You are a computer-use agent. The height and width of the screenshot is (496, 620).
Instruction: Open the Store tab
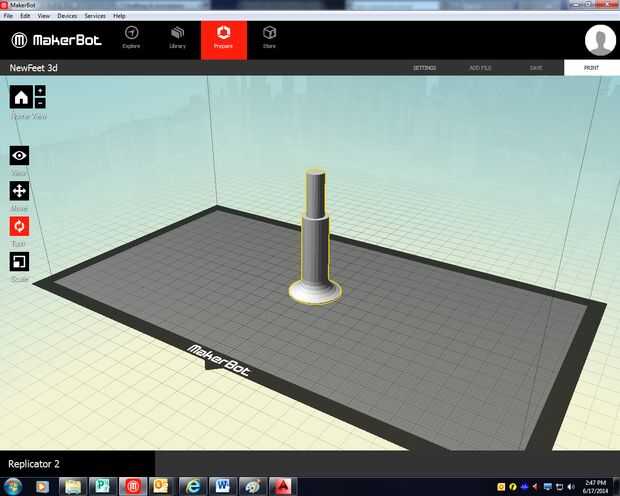(270, 38)
